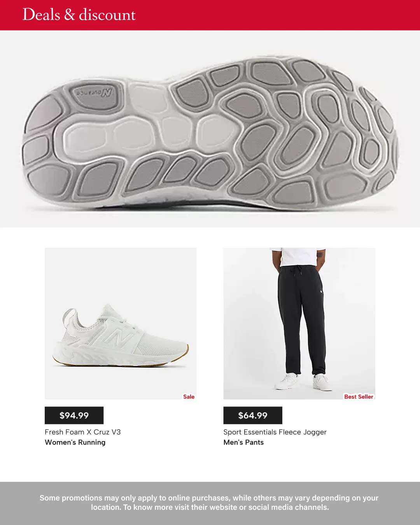
Task: Click the Deals & discount header title
Action: 79,15
